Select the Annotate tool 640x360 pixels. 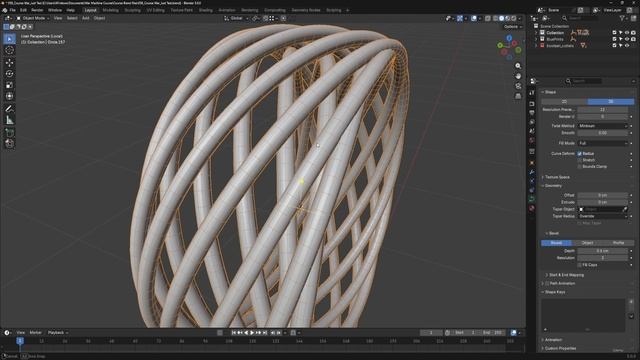click(9, 109)
